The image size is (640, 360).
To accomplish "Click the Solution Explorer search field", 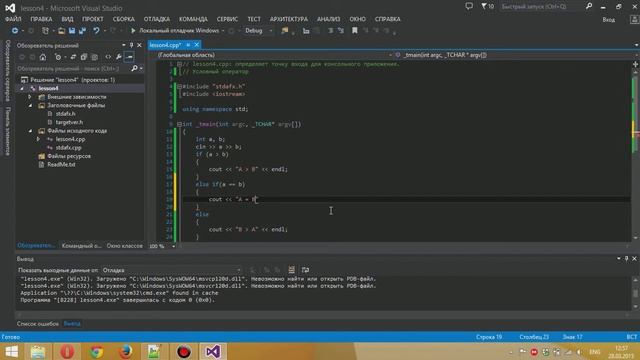I will [73, 69].
